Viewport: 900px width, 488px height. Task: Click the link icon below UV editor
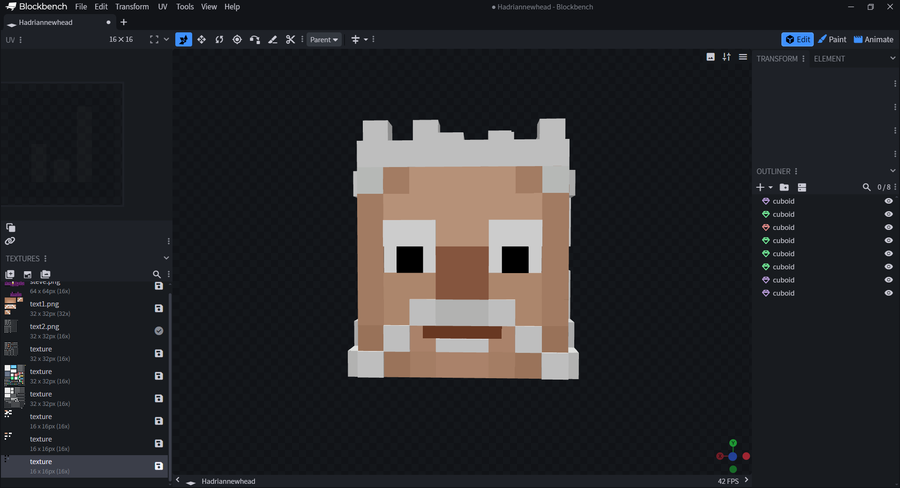(x=10, y=241)
